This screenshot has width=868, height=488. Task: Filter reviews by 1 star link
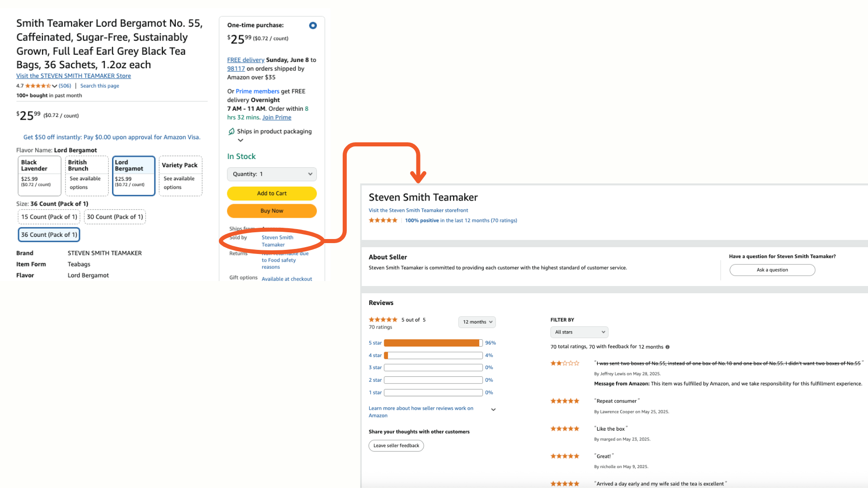click(375, 393)
